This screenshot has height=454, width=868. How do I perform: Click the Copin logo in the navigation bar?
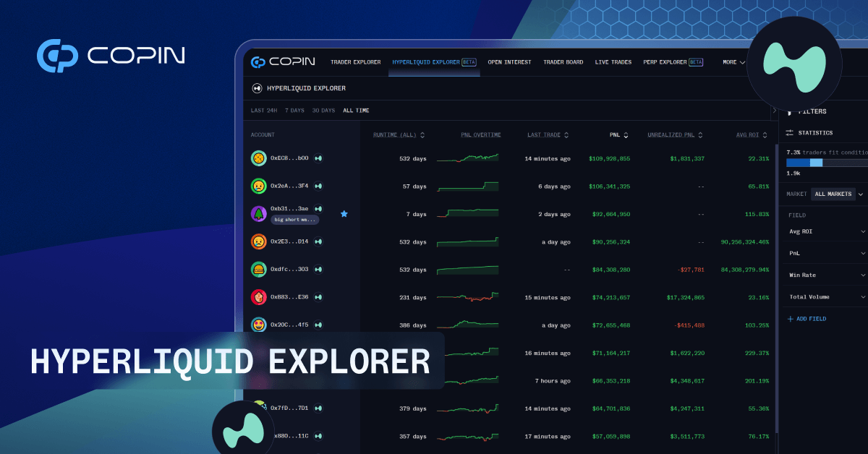click(284, 62)
